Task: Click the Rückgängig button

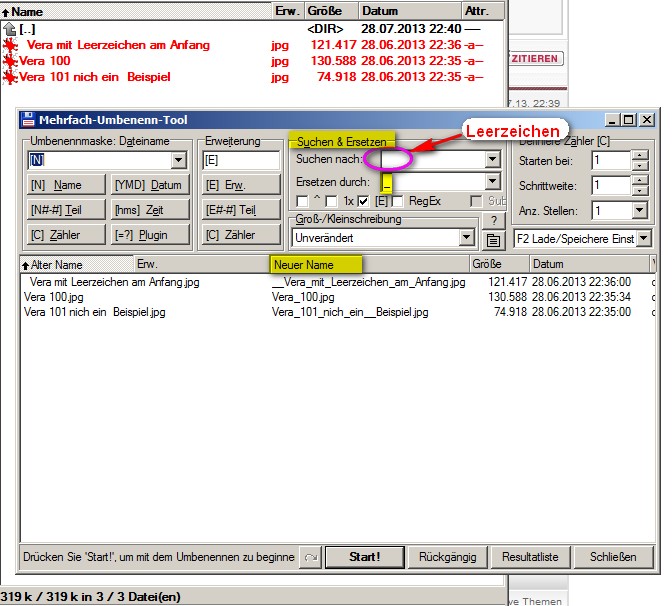Action: [x=448, y=557]
